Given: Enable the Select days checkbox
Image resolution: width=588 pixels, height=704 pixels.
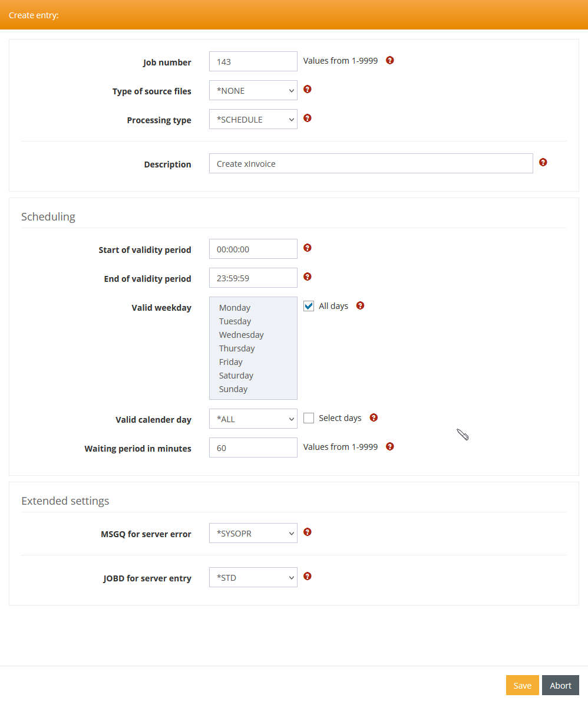Looking at the screenshot, I should pos(309,418).
